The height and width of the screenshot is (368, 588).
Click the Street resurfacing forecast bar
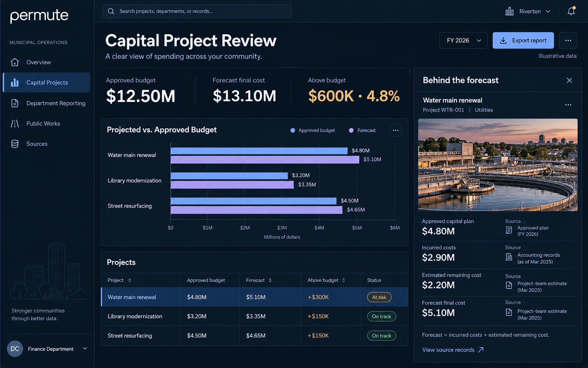click(x=257, y=210)
